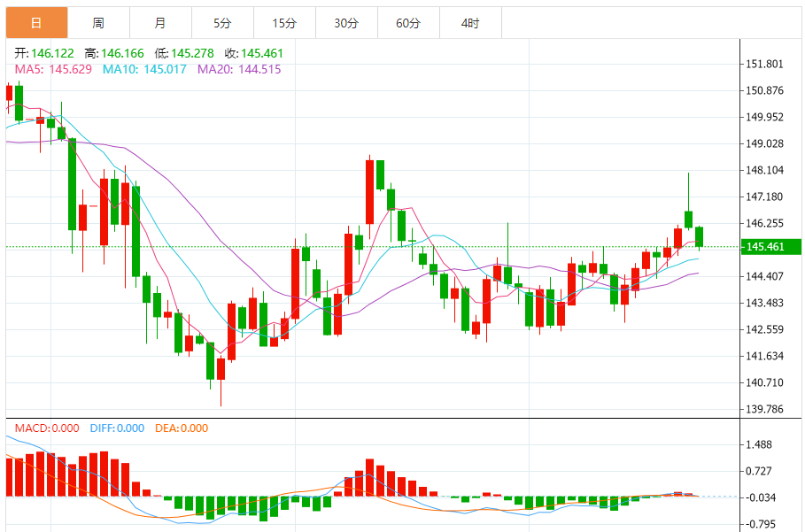Click the latest green candlestick on the chart
Viewport: 805px width, 532px height.
click(x=700, y=237)
